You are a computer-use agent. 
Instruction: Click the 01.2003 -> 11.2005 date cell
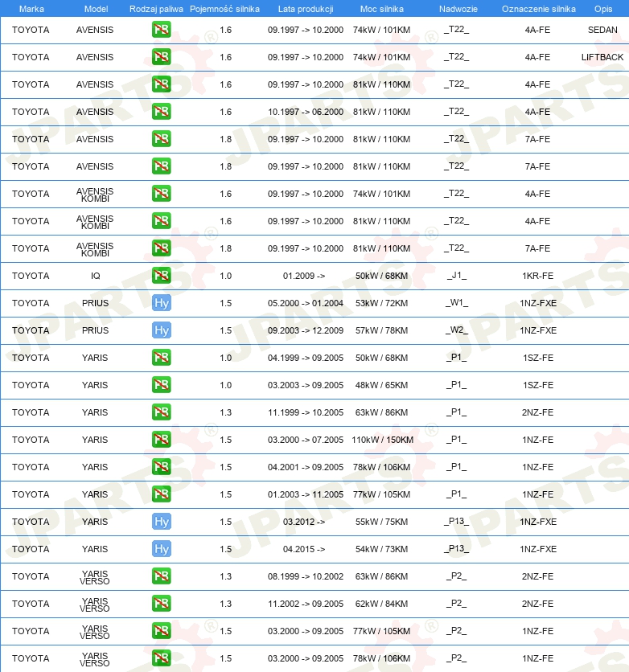(306, 494)
